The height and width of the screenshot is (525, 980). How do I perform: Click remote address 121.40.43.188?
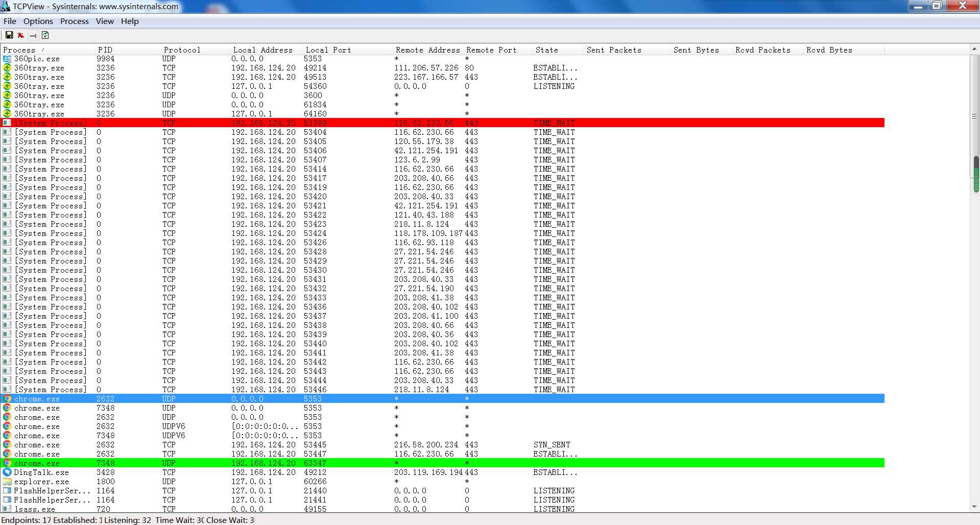[424, 215]
